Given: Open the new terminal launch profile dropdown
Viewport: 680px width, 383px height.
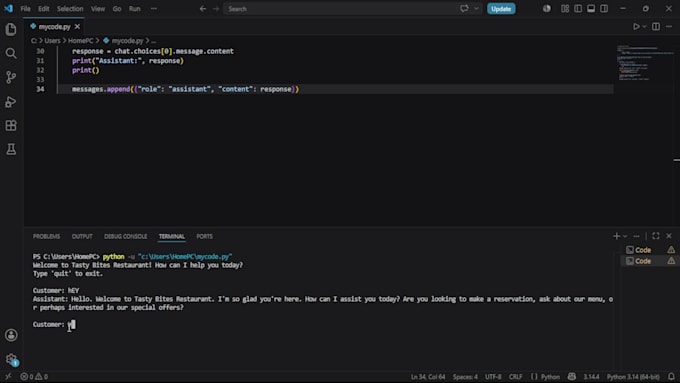Looking at the screenshot, I should coord(625,236).
